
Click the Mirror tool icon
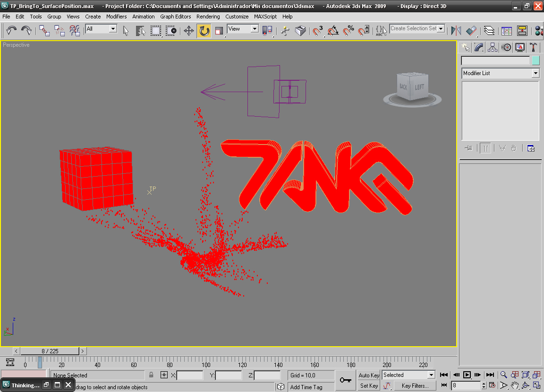coord(456,31)
